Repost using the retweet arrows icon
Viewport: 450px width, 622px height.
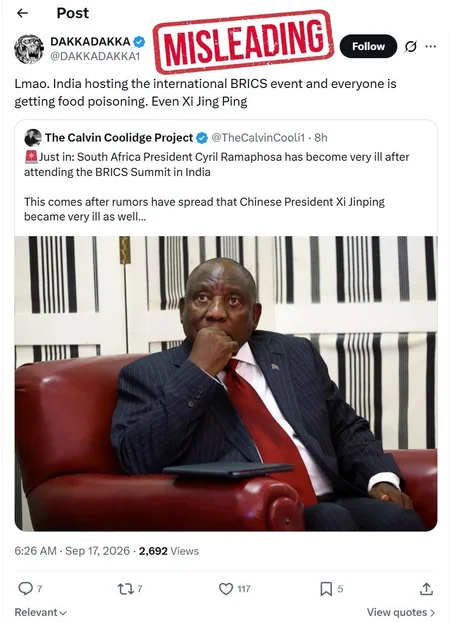(x=125, y=589)
